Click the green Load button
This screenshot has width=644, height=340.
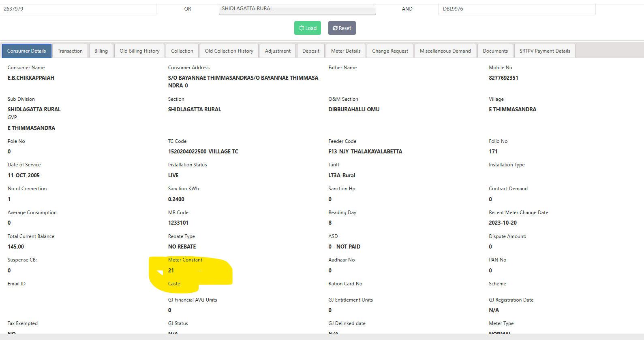pos(308,28)
